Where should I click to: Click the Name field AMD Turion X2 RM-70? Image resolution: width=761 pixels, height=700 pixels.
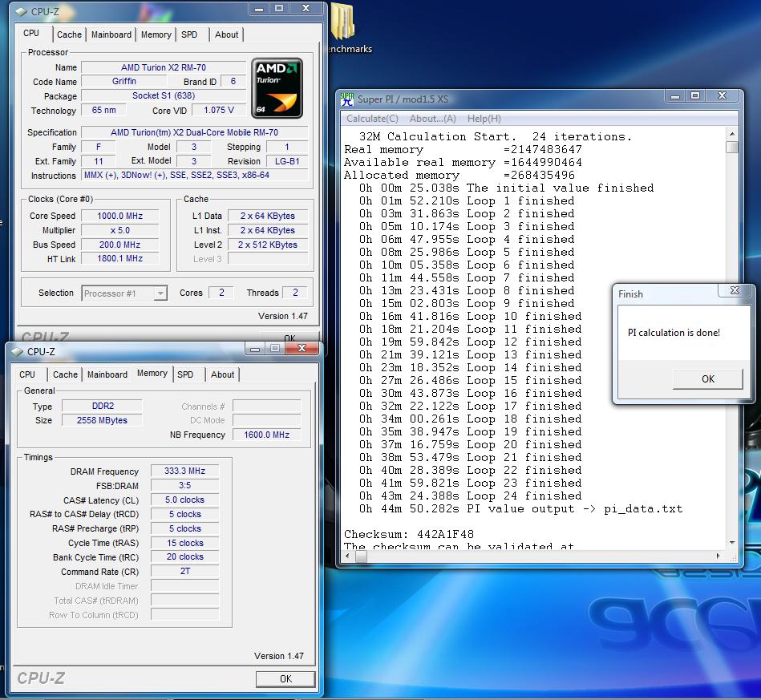coord(164,67)
